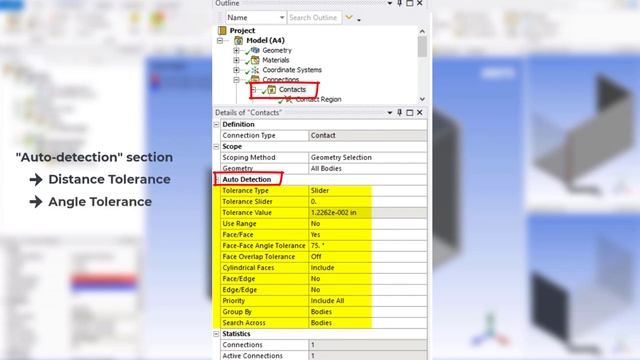Toggle Use Range value "No"

pos(368,224)
